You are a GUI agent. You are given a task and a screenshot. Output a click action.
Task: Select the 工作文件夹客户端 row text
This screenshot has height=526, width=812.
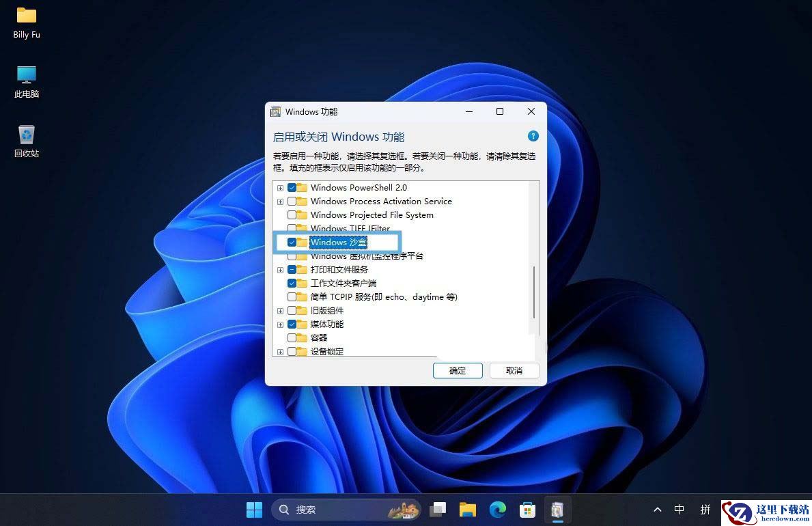coord(344,283)
